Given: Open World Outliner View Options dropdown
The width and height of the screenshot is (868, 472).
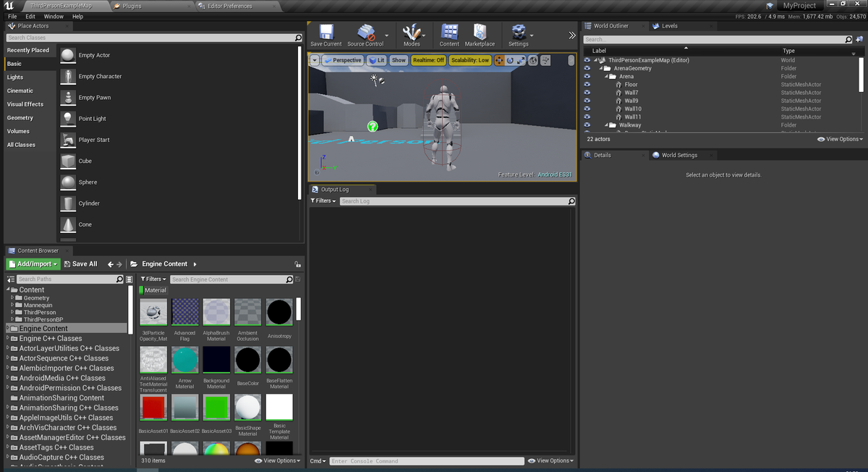Looking at the screenshot, I should 841,139.
